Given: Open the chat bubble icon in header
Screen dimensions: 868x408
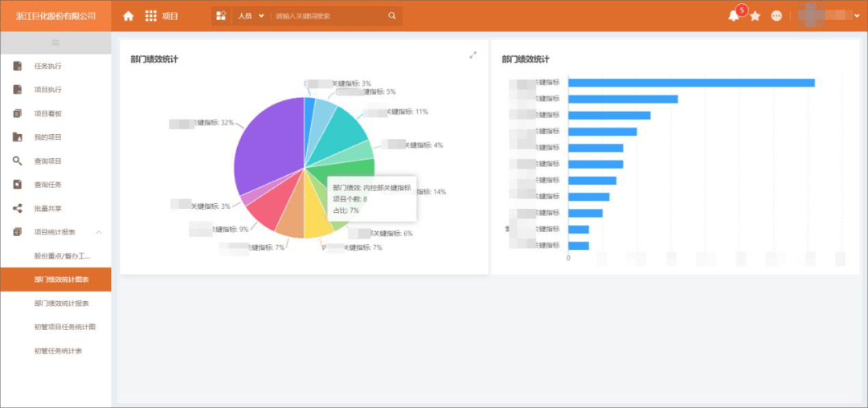Looking at the screenshot, I should coord(776,16).
